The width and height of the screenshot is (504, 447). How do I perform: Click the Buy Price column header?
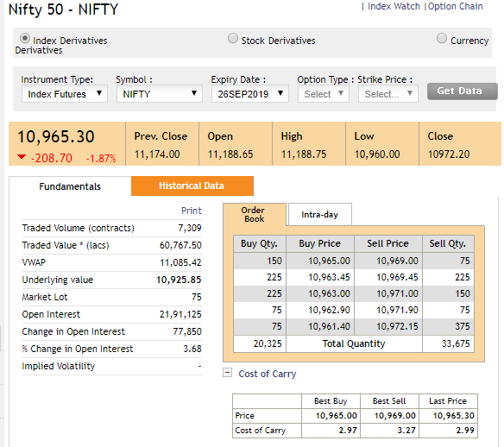(320, 243)
